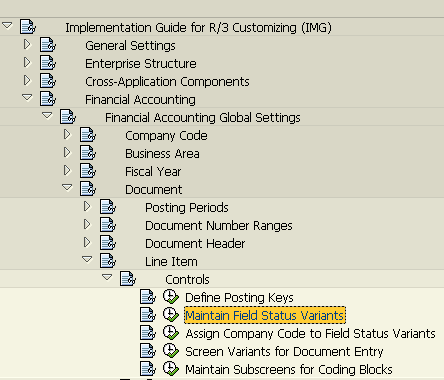This screenshot has height=380, width=444.
Task: Collapse the Controls node arrow
Action: pos(107,277)
